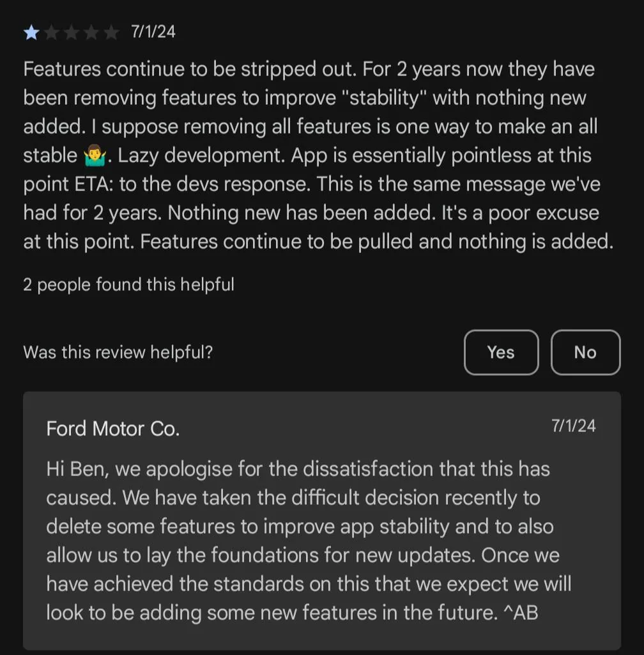Click the Yes button to mark review helpful
Image resolution: width=644 pixels, height=655 pixels.
pyautogui.click(x=501, y=352)
